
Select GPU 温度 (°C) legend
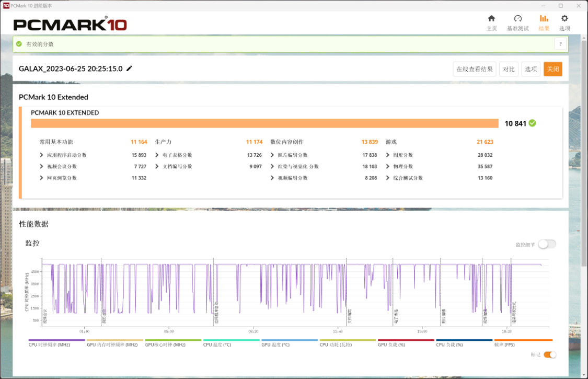pyautogui.click(x=290, y=343)
